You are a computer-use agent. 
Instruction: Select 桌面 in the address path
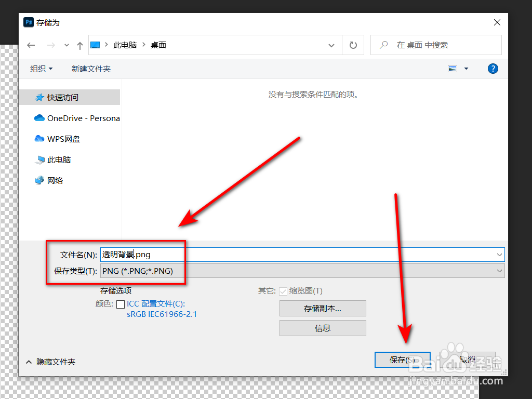[158, 45]
